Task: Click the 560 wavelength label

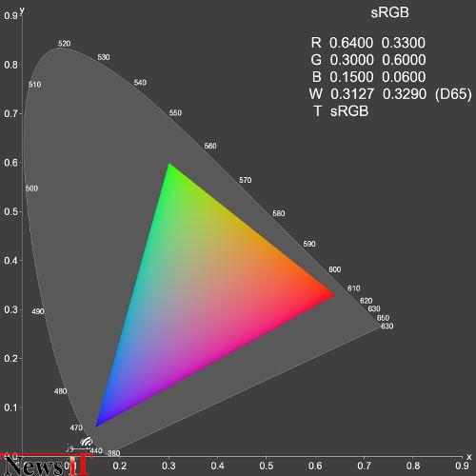Action: point(210,146)
